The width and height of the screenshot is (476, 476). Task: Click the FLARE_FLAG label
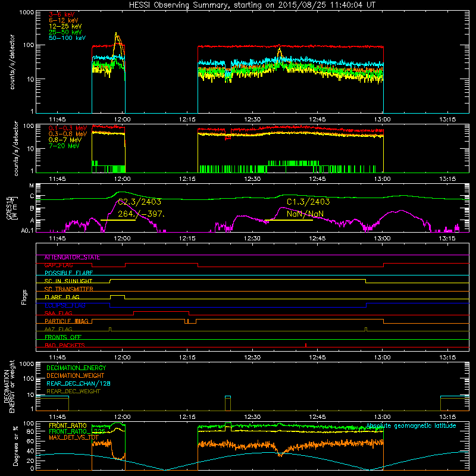coord(62,297)
